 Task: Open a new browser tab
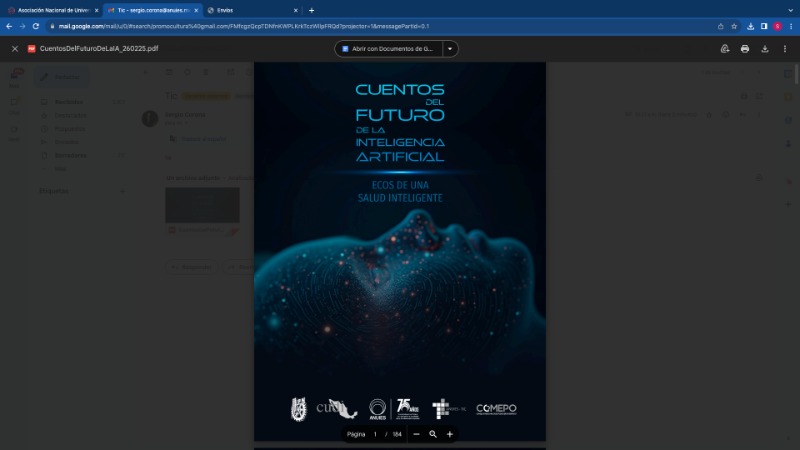[311, 10]
